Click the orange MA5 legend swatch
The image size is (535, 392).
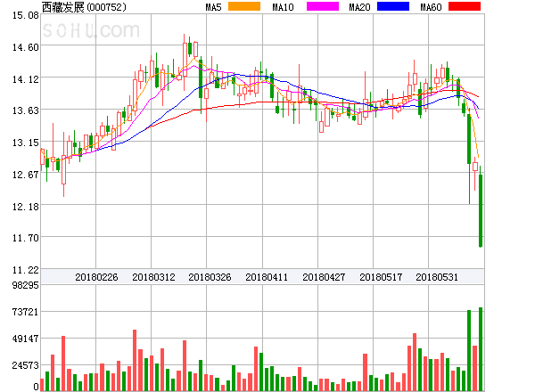[x=244, y=6]
